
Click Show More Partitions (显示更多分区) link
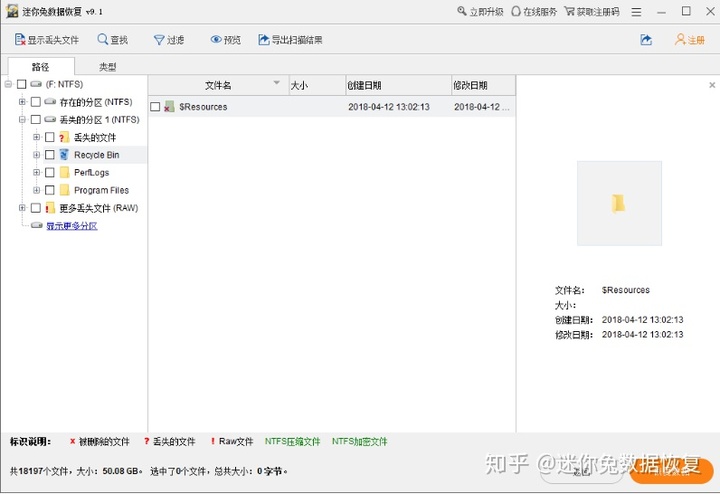(x=72, y=226)
